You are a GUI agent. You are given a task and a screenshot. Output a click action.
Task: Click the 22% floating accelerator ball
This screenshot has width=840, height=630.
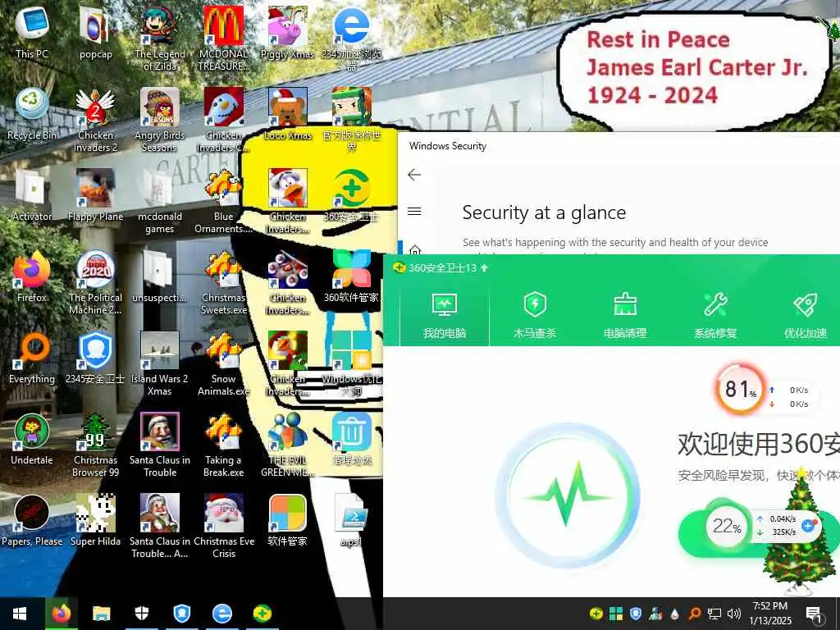pos(726,526)
